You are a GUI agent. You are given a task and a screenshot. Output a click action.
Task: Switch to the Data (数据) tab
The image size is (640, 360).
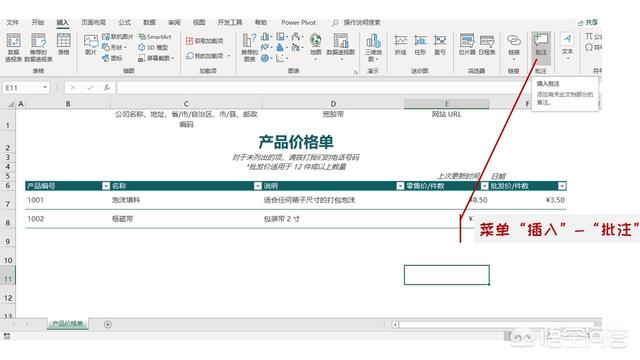click(149, 22)
